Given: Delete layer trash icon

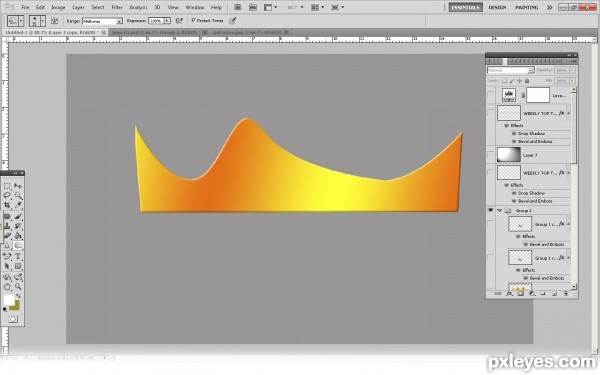Looking at the screenshot, I should point(566,294).
